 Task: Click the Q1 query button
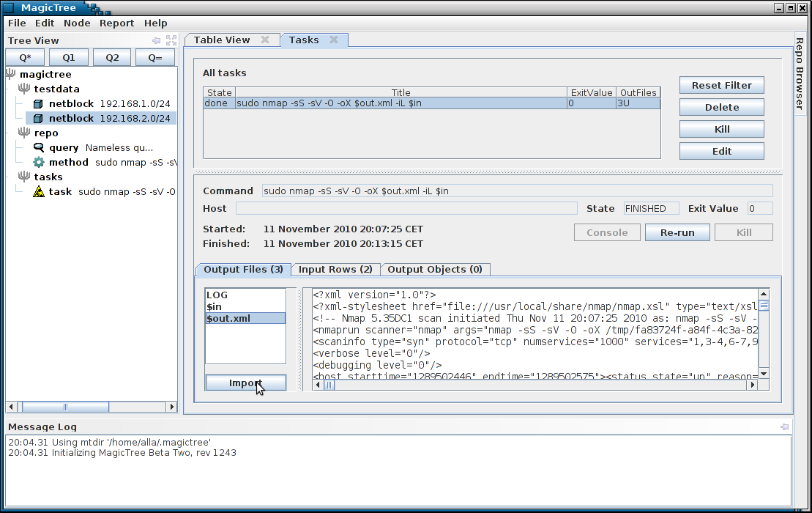coord(68,57)
